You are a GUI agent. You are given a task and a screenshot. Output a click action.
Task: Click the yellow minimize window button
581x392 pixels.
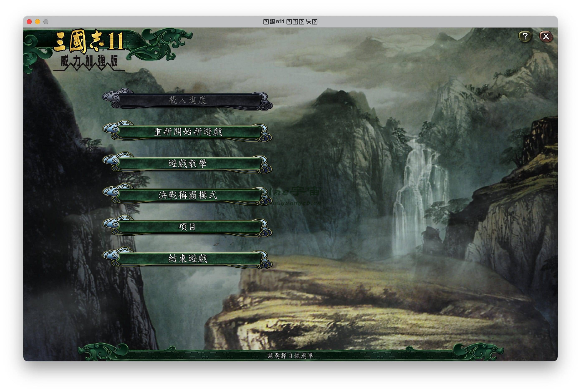coord(38,22)
